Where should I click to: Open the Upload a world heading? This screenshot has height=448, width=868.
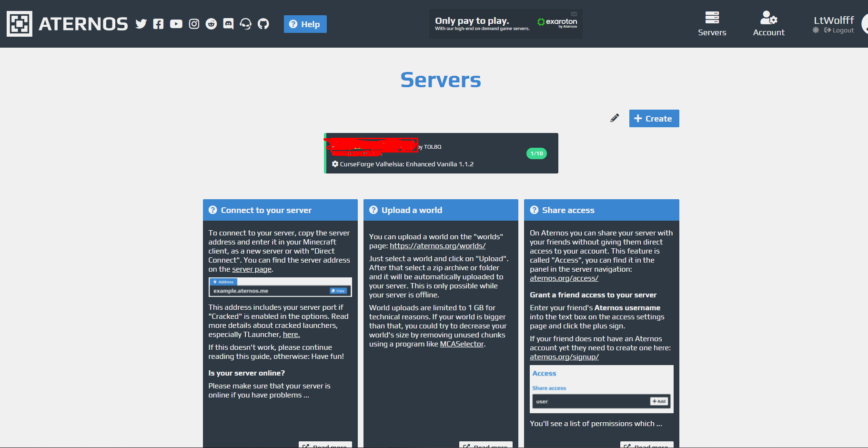coord(412,210)
